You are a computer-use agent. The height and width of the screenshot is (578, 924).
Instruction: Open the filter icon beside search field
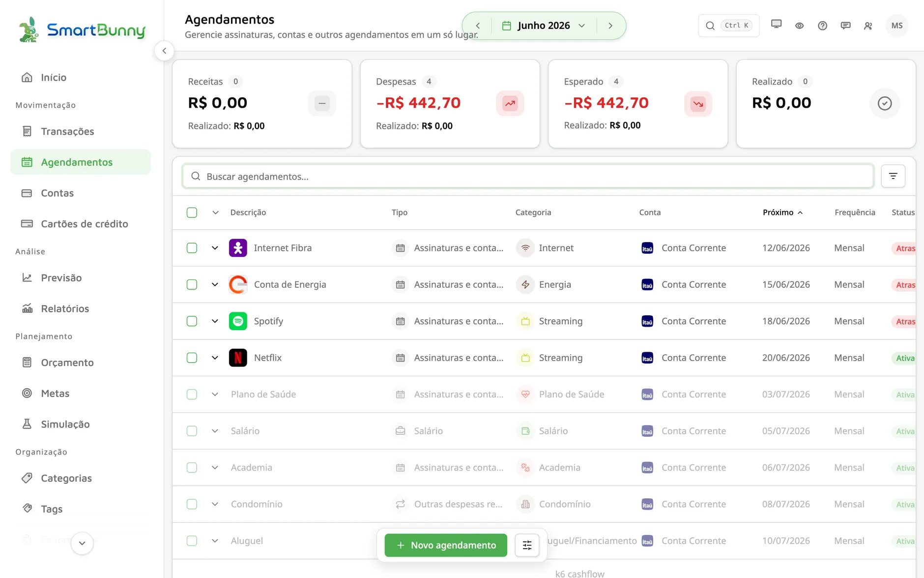(x=893, y=176)
